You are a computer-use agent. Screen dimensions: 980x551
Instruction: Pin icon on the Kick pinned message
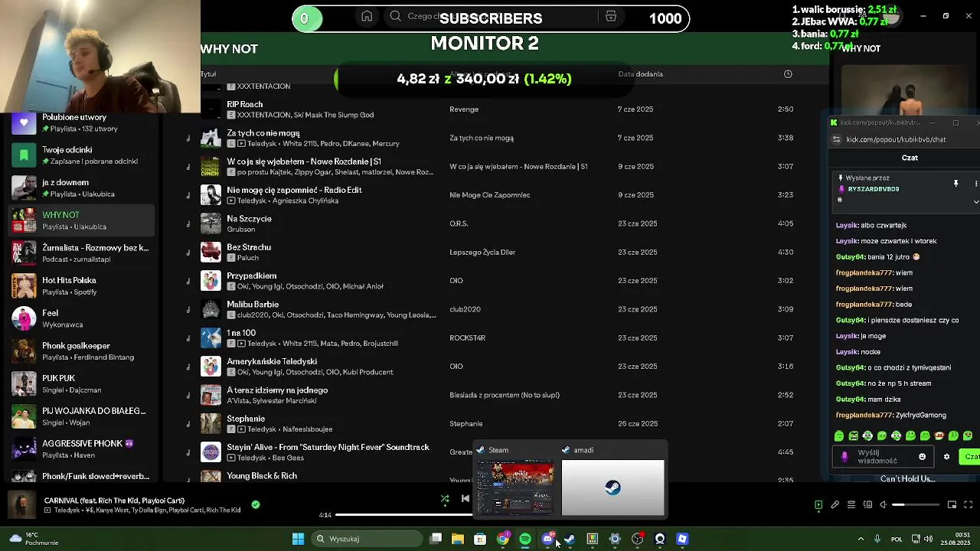tap(955, 184)
